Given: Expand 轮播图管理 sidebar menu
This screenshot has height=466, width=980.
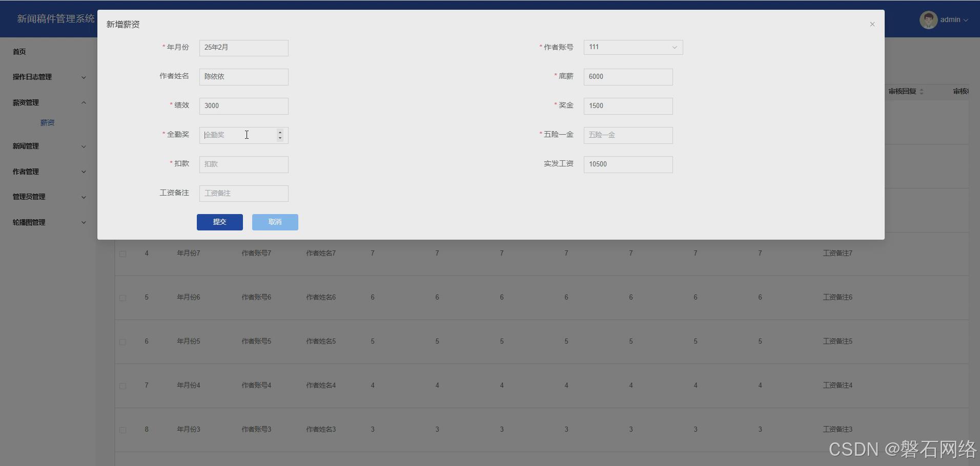Looking at the screenshot, I should (x=49, y=223).
